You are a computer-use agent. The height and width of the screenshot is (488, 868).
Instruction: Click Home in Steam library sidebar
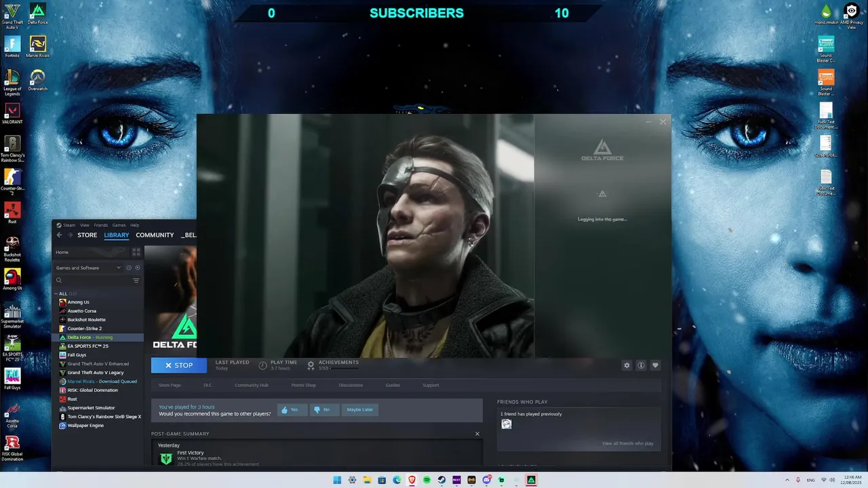point(62,252)
